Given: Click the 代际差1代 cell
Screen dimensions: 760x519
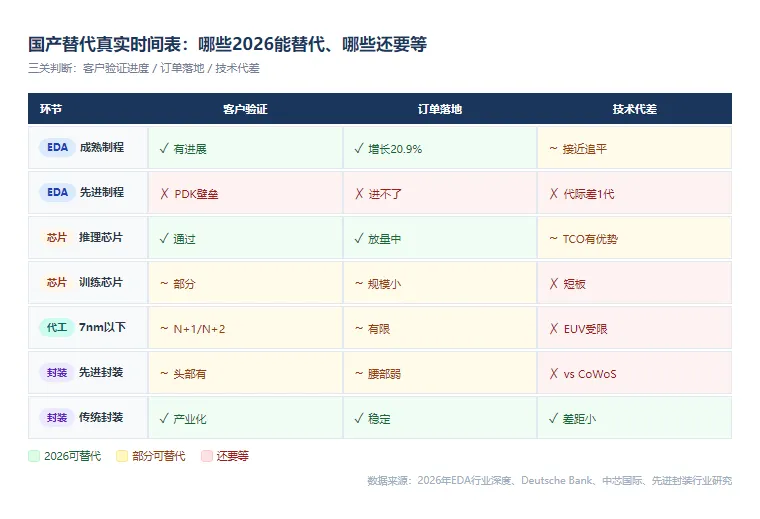Looking at the screenshot, I should tap(634, 193).
